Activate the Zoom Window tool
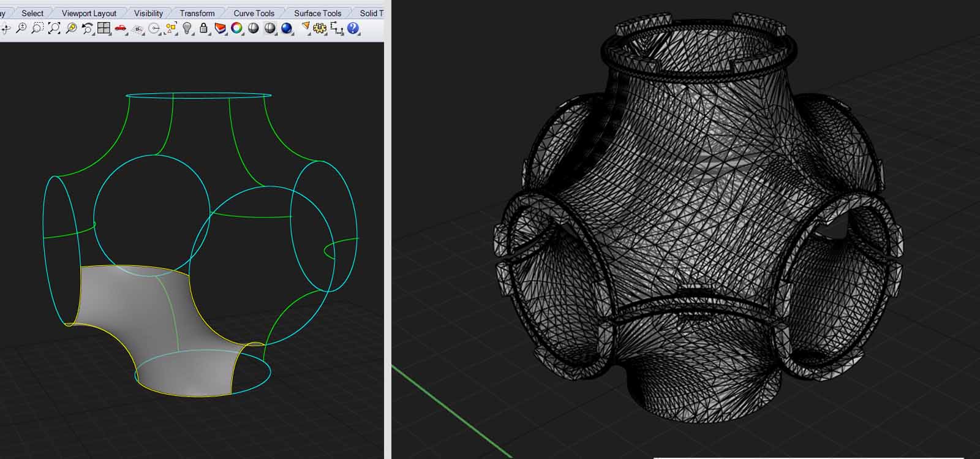The height and width of the screenshot is (459, 980). pyautogui.click(x=38, y=28)
